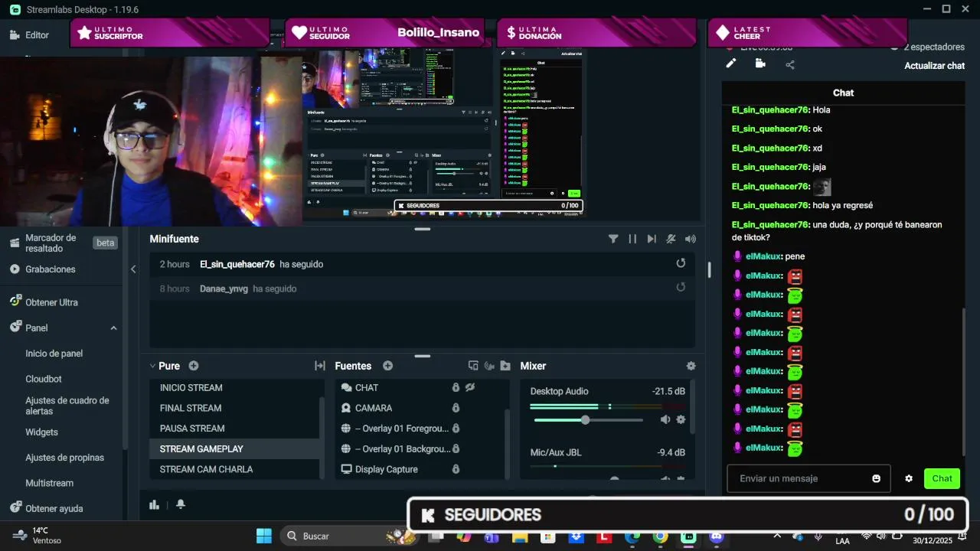Click Actualizar chat link
980x551 pixels.
pyautogui.click(x=934, y=66)
